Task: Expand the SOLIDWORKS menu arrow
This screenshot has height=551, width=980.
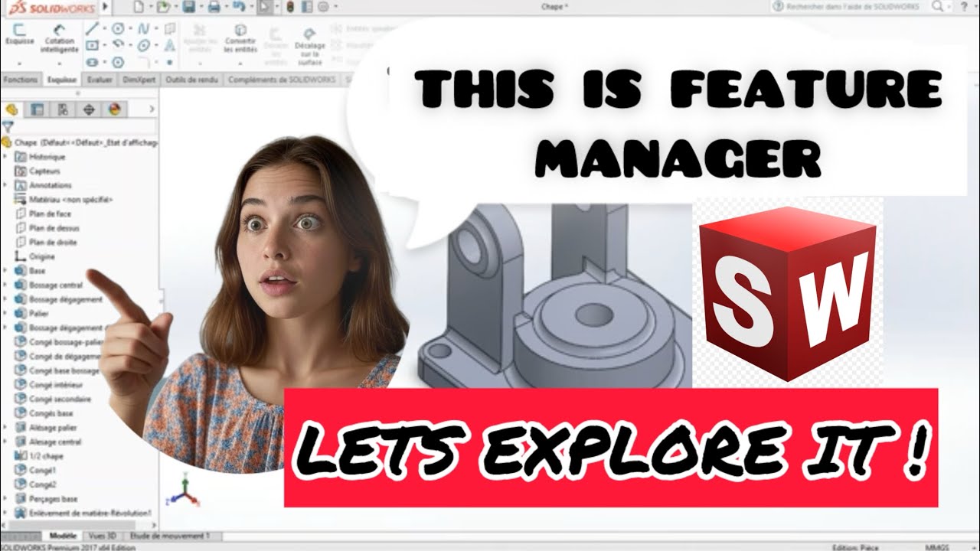Action: pos(105,8)
